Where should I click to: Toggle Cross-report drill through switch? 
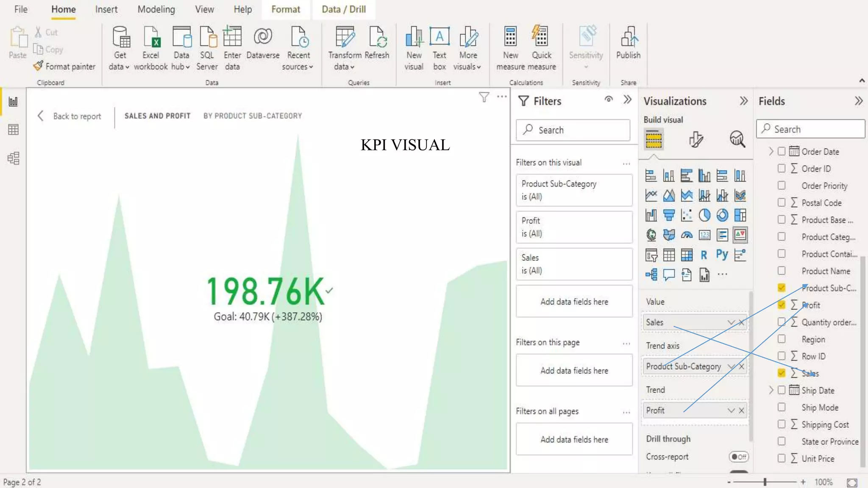739,457
